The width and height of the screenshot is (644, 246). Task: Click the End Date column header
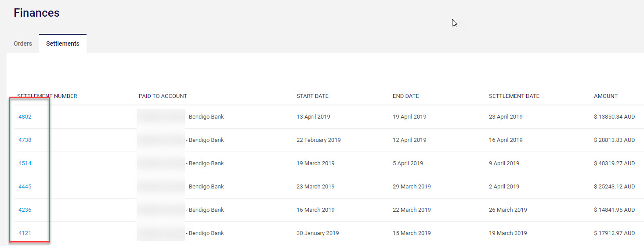point(406,96)
